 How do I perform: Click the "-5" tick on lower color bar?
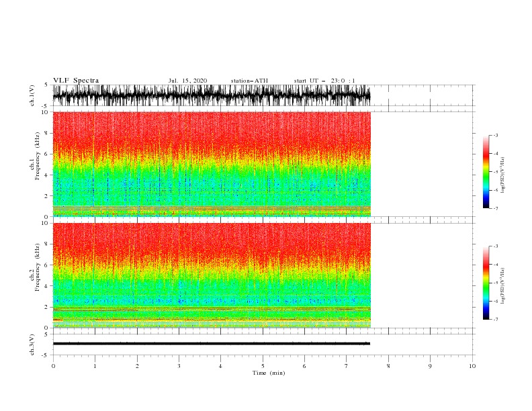pos(495,283)
